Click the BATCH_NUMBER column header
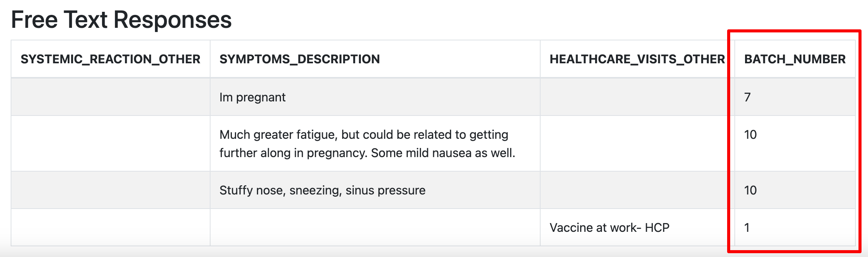 pyautogui.click(x=795, y=59)
